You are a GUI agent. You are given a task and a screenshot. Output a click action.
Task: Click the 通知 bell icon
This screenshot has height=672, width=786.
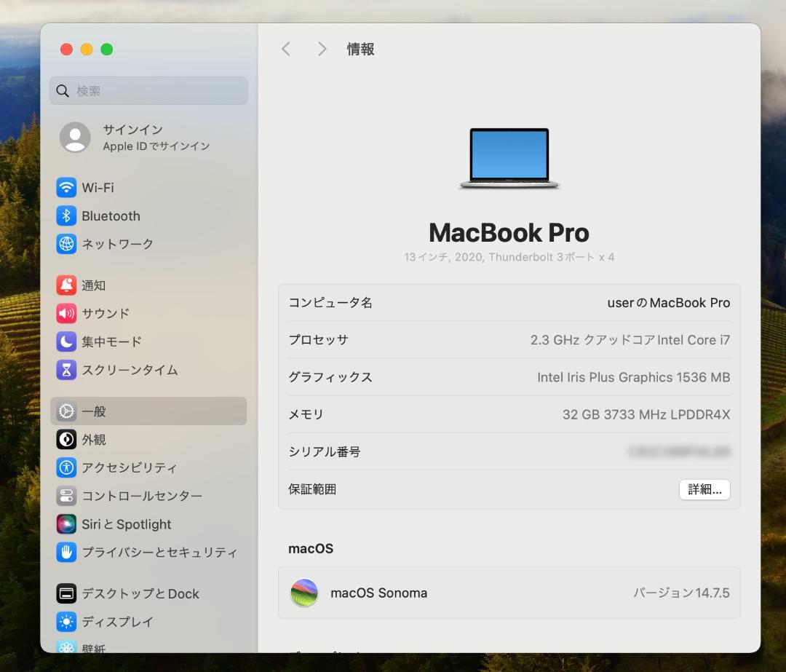pos(66,285)
